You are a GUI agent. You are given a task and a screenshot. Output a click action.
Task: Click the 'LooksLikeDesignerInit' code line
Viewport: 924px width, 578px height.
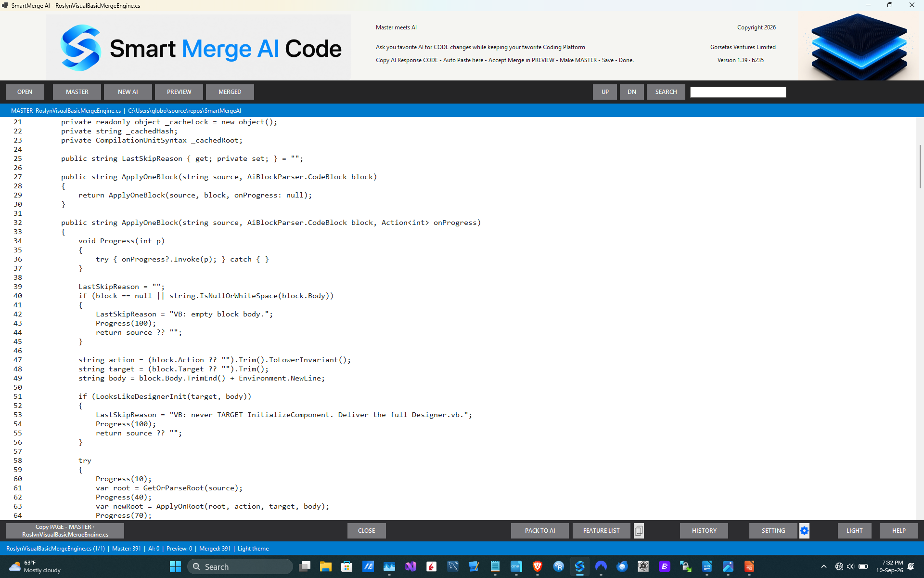[x=165, y=396]
